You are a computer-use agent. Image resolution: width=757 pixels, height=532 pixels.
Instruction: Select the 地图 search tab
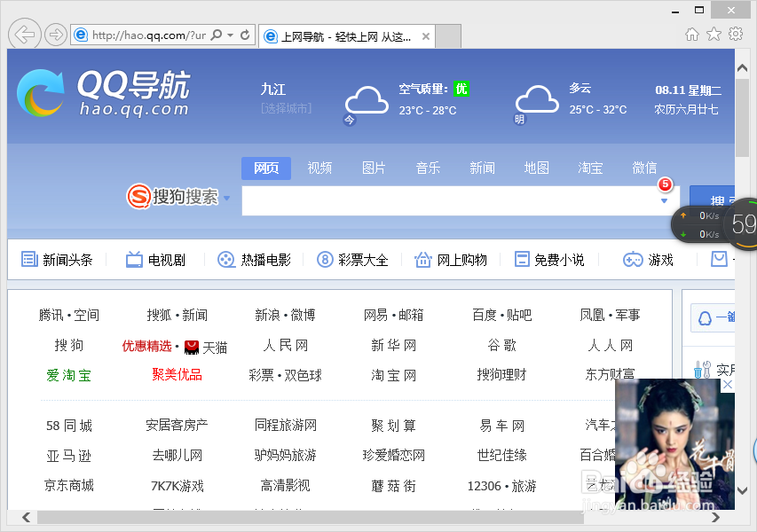[x=536, y=168]
